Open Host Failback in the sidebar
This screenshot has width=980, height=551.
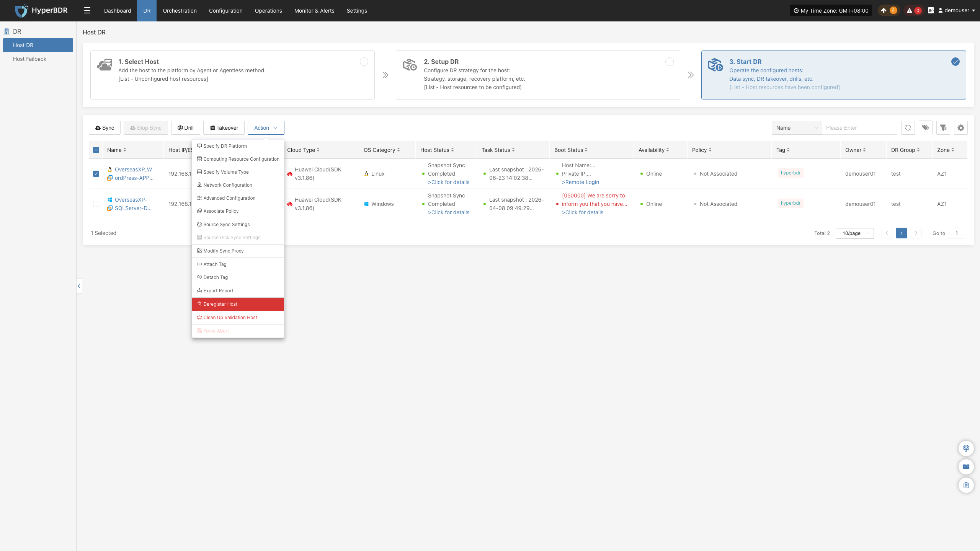click(x=38, y=59)
